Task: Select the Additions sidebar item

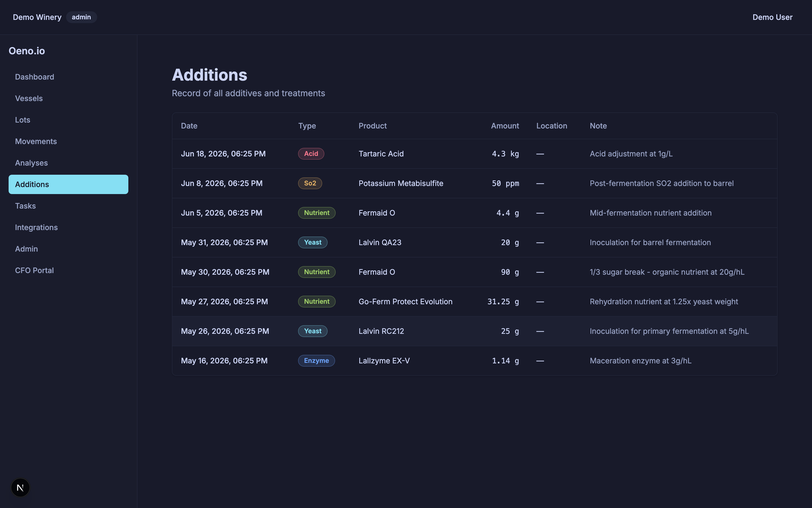Action: pos(68,184)
